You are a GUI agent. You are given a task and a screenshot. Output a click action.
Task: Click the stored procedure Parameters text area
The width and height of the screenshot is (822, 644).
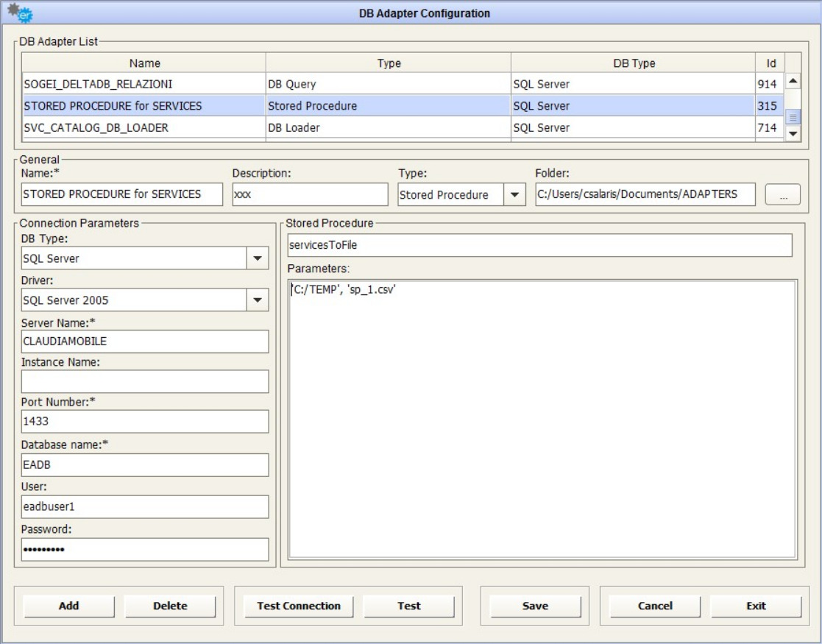[542, 420]
